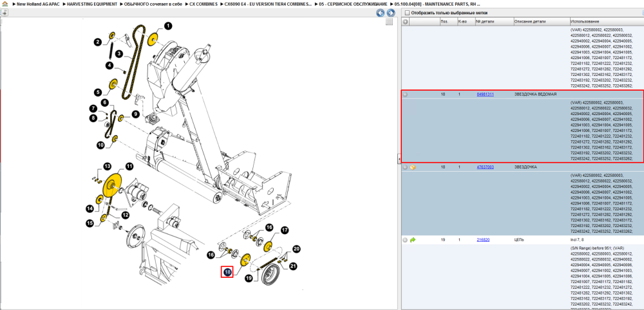This screenshot has height=310, width=644.
Task: Click position number 19 in the table
Action: (x=443, y=240)
